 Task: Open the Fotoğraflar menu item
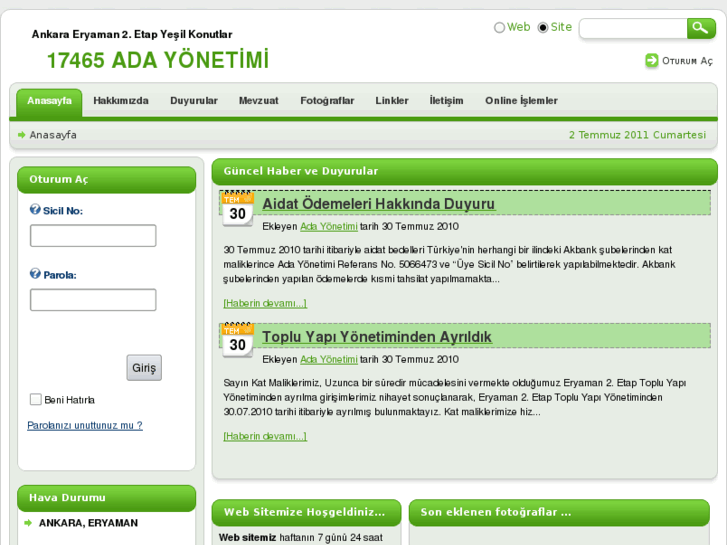point(327,101)
